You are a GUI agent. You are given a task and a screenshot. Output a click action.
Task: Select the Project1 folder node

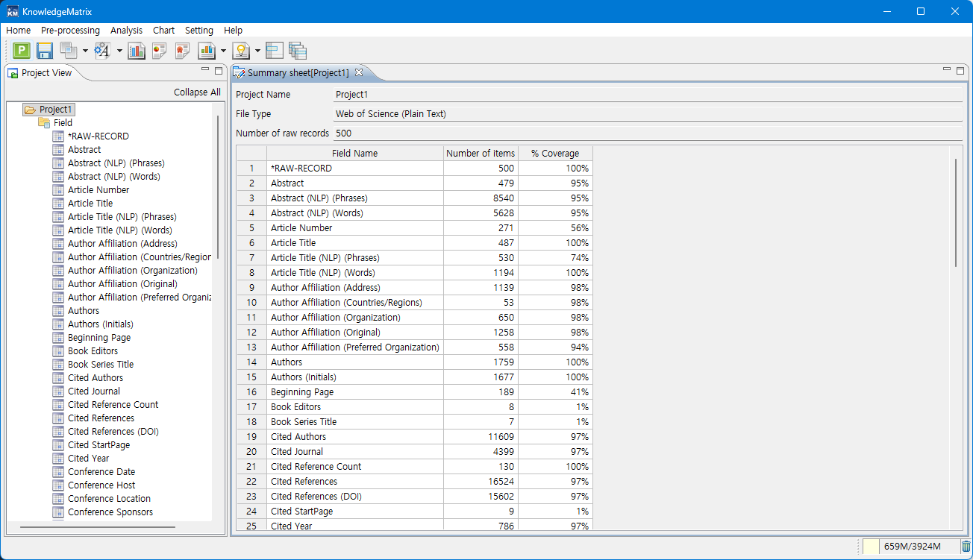pyautogui.click(x=56, y=110)
